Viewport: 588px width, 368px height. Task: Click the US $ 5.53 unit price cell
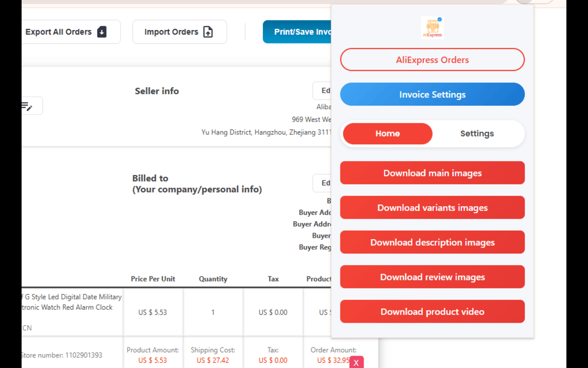tap(153, 312)
